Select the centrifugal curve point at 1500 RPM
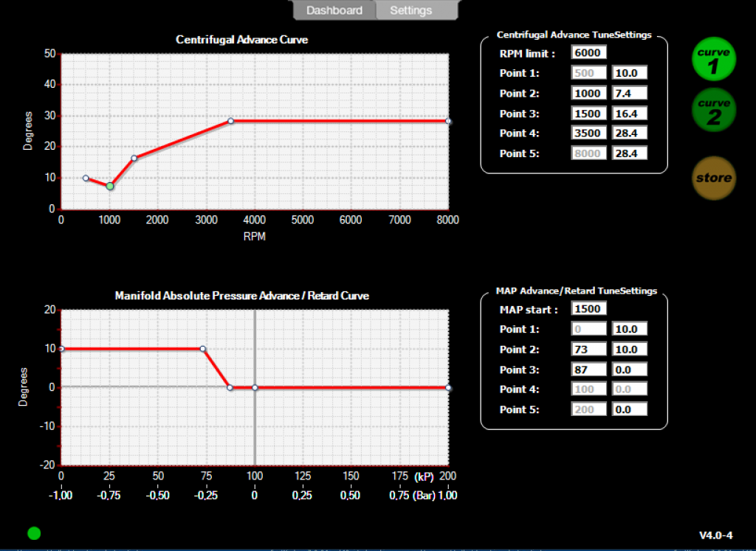The image size is (756, 551). click(134, 158)
